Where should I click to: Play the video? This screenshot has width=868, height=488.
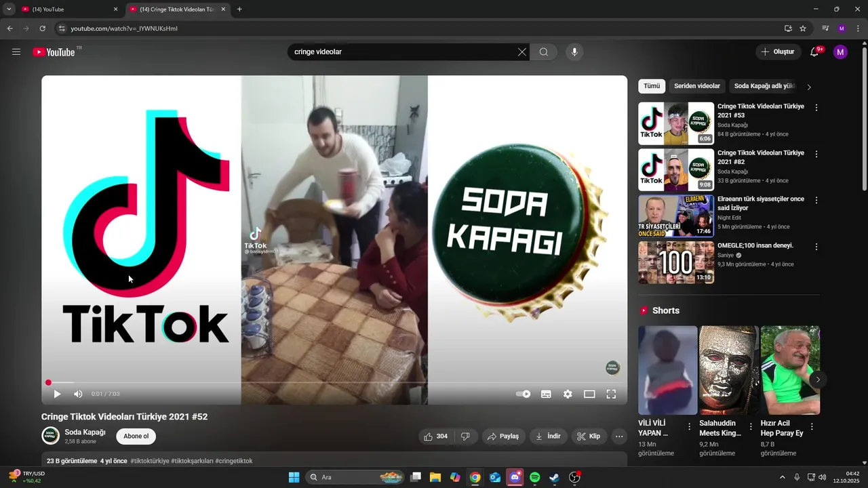point(57,394)
